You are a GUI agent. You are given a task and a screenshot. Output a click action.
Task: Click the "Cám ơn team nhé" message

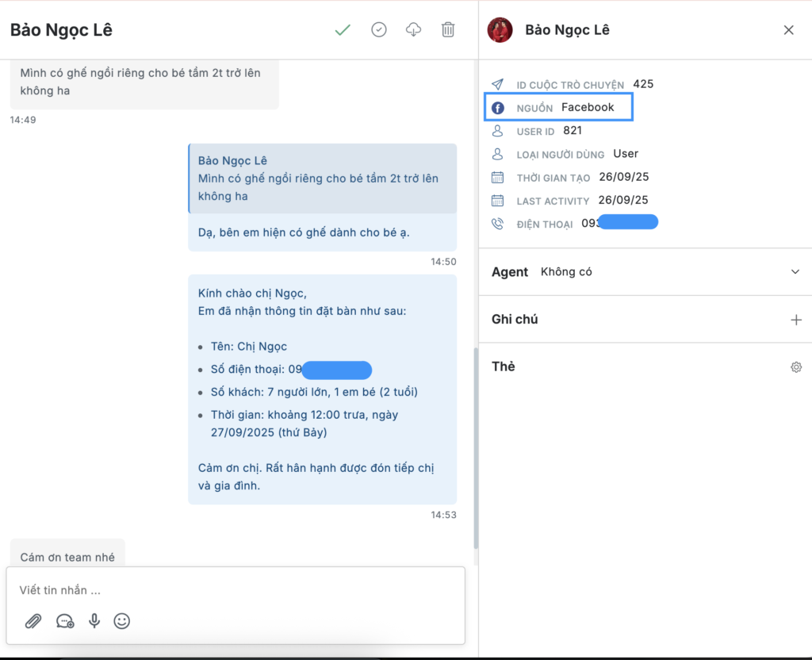67,557
